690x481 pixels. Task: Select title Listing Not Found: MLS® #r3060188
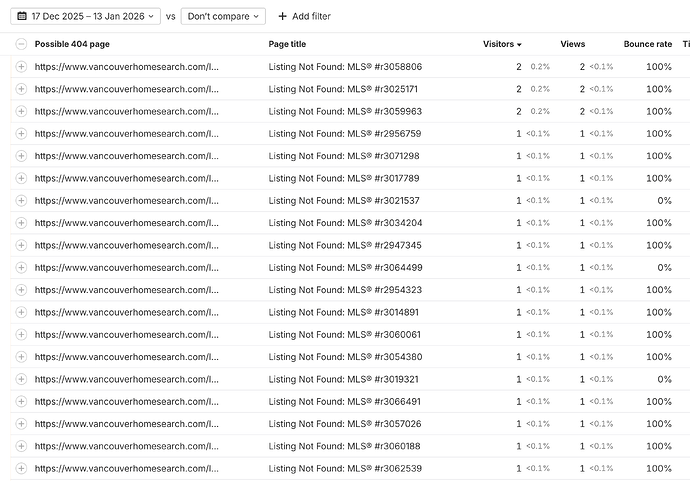pyautogui.click(x=344, y=446)
